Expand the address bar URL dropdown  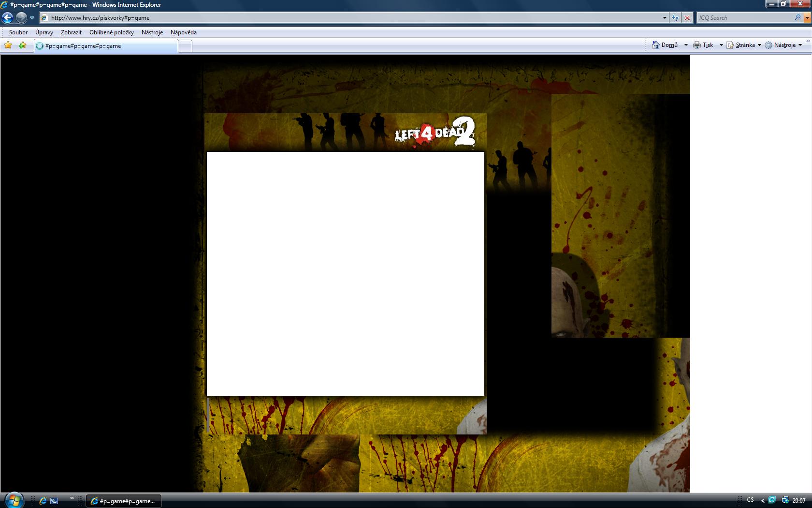pyautogui.click(x=665, y=18)
